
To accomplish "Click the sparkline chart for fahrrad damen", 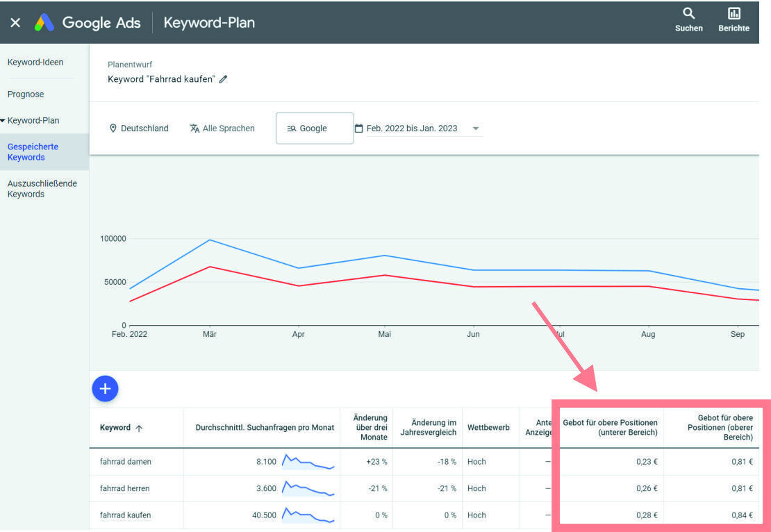I will click(x=308, y=462).
